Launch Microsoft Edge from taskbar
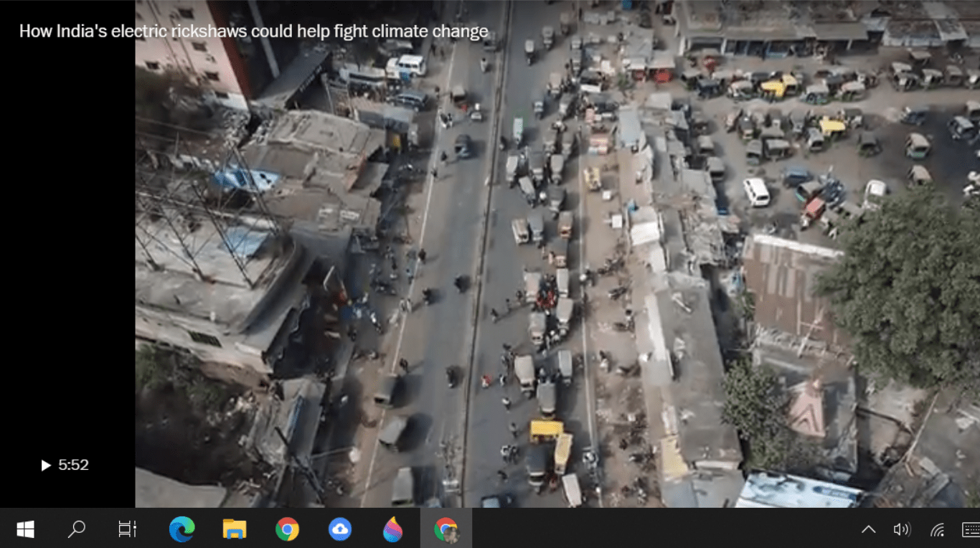The width and height of the screenshot is (980, 548). coord(182,529)
